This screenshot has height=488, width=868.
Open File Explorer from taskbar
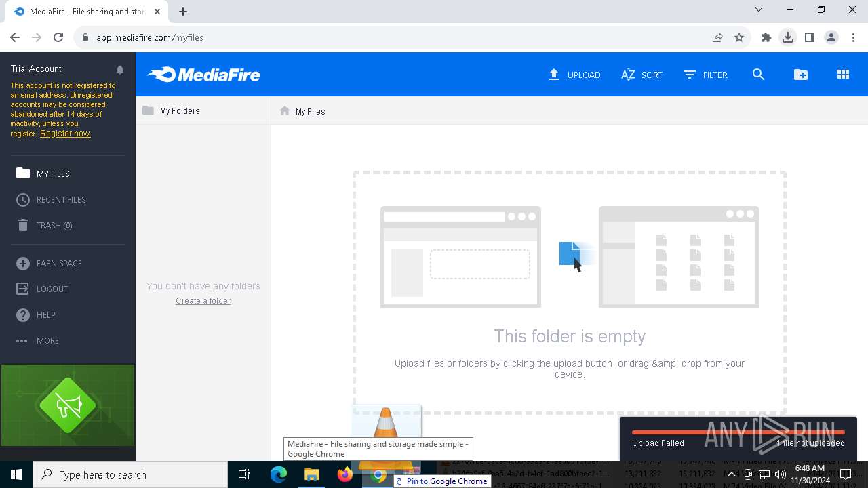coord(312,474)
